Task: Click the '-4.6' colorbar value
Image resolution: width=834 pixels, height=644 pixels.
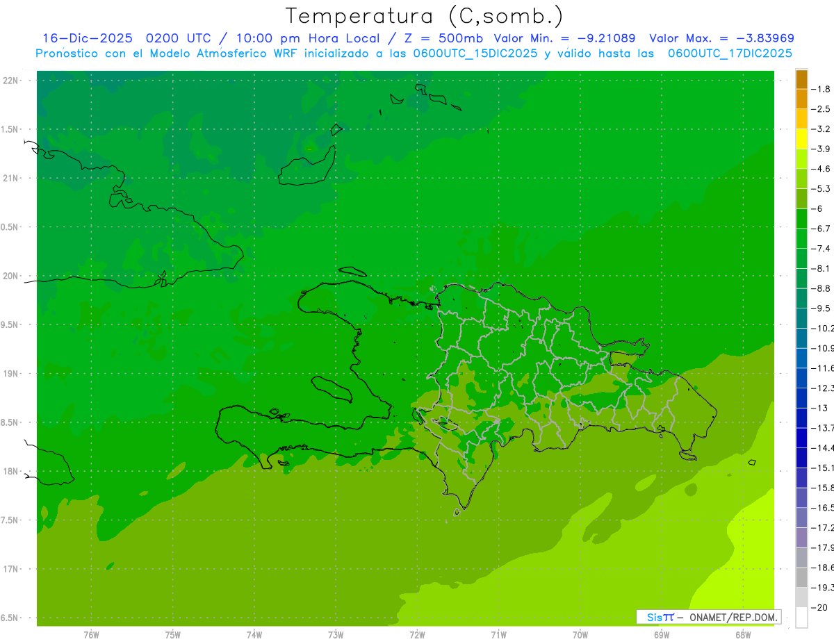Action: click(821, 169)
